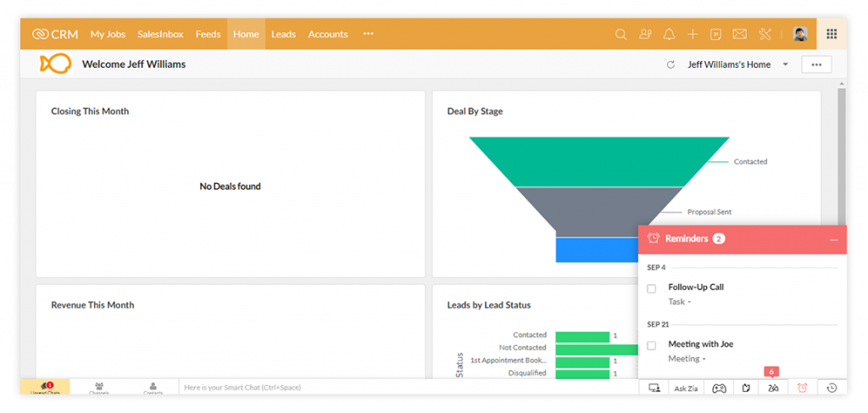Image resolution: width=868 pixels, height=413 pixels.
Task: Click the Proposal Sent funnel legend label
Action: point(709,212)
